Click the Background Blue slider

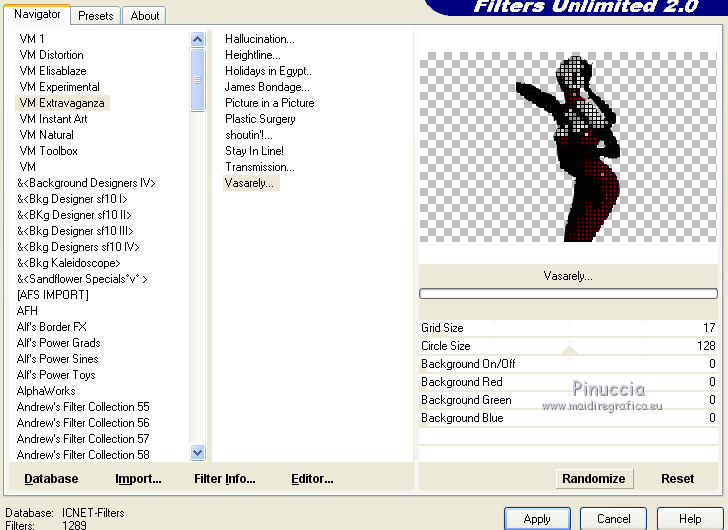(568, 419)
